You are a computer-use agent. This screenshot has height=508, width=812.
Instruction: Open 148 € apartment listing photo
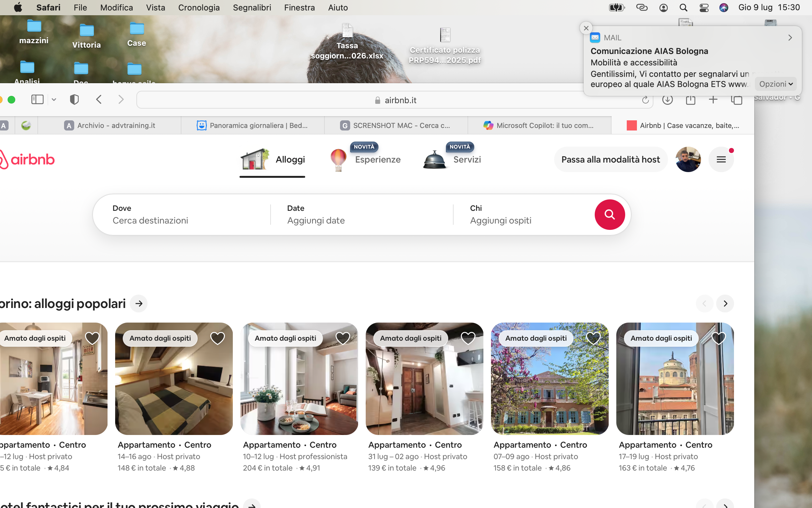coord(174,379)
